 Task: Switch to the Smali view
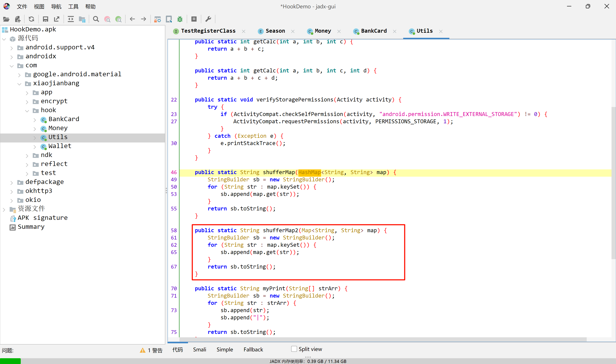tap(199, 349)
